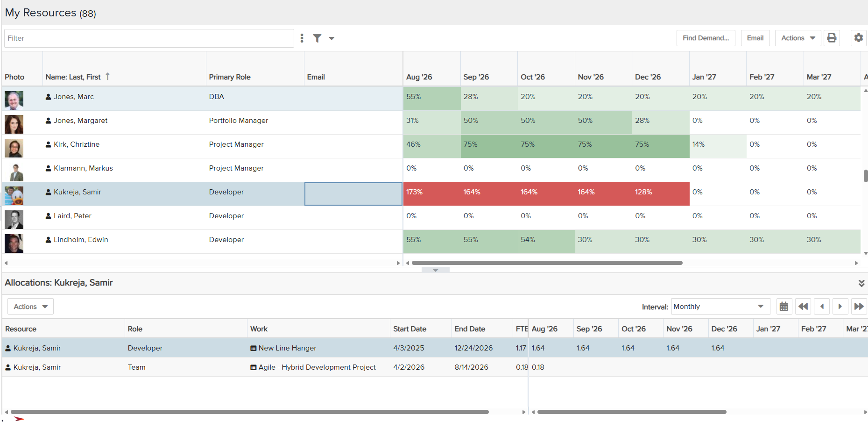
Task: Click the Email button in toolbar
Action: coord(755,38)
